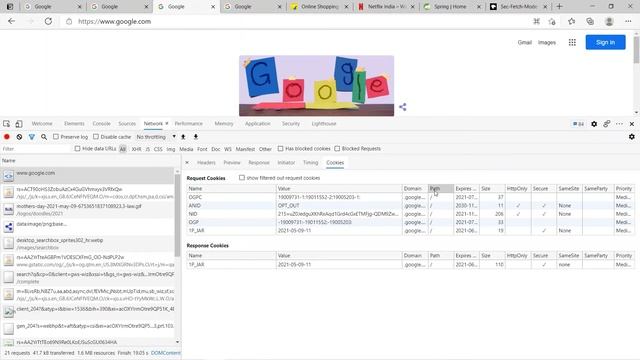Open network search magnifier
Screen dimensions: 640x360
pos(44,137)
